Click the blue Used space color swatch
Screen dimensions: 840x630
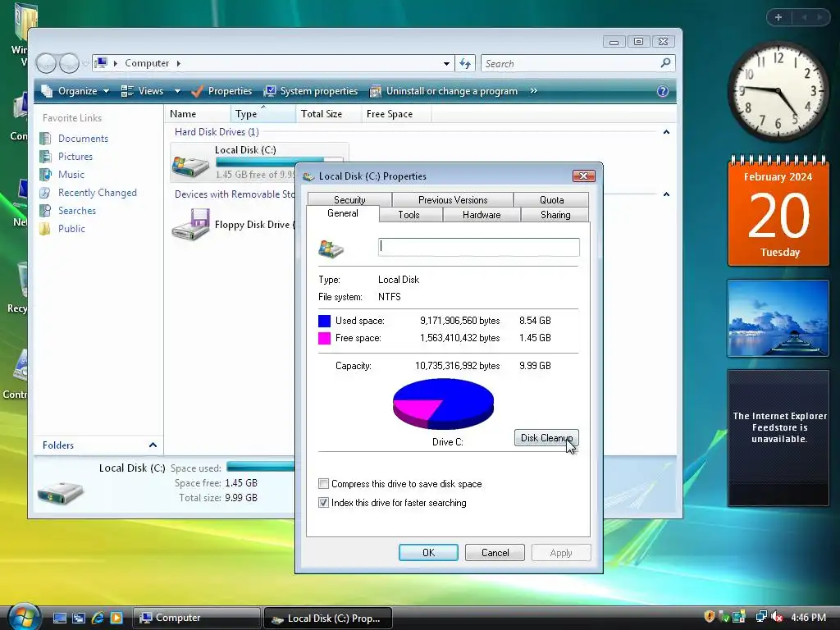pos(324,321)
